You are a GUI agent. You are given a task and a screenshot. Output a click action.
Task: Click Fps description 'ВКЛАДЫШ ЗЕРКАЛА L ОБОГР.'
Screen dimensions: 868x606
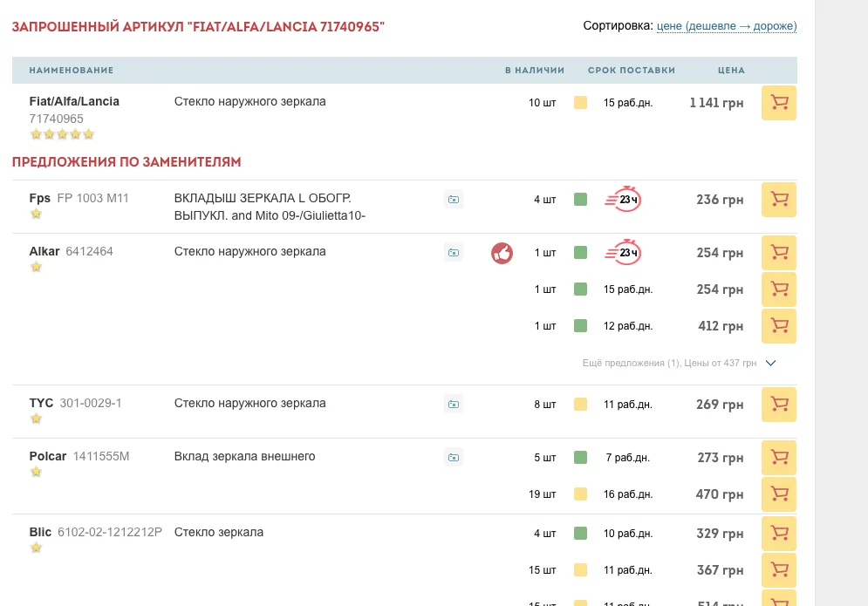(263, 198)
